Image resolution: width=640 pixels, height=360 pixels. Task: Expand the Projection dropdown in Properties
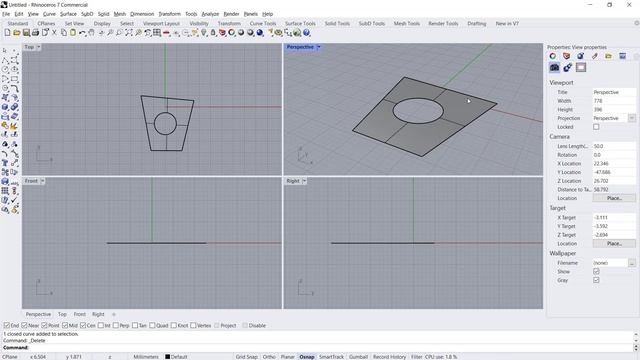pyautogui.click(x=631, y=118)
